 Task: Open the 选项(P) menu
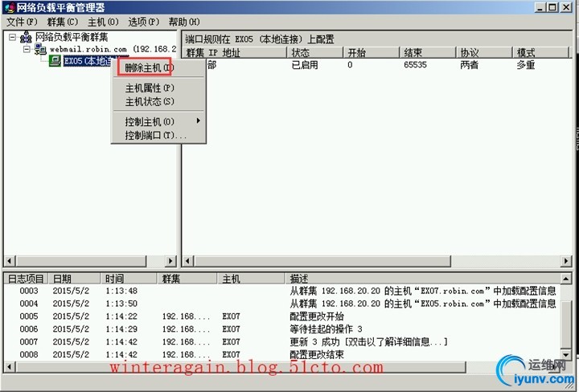coord(144,22)
